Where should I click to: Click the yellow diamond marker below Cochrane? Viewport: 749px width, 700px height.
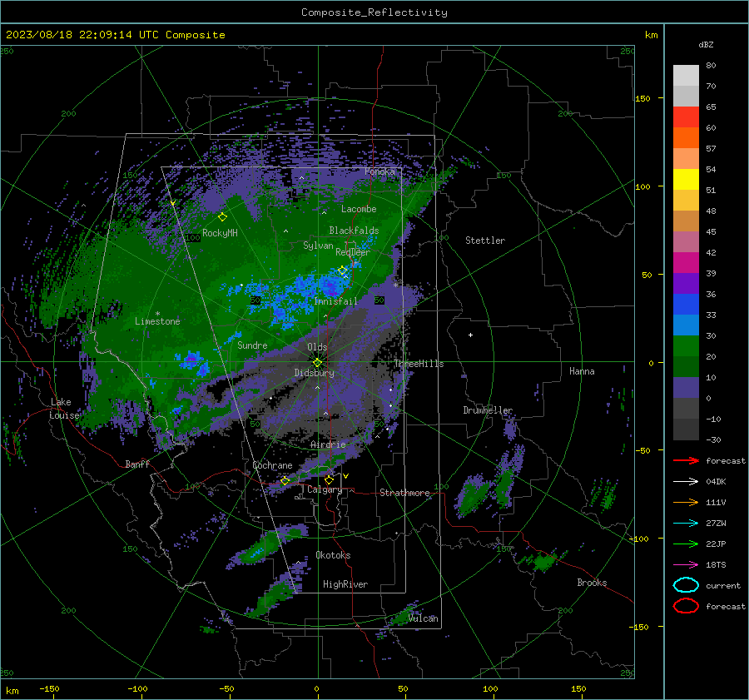click(x=285, y=481)
